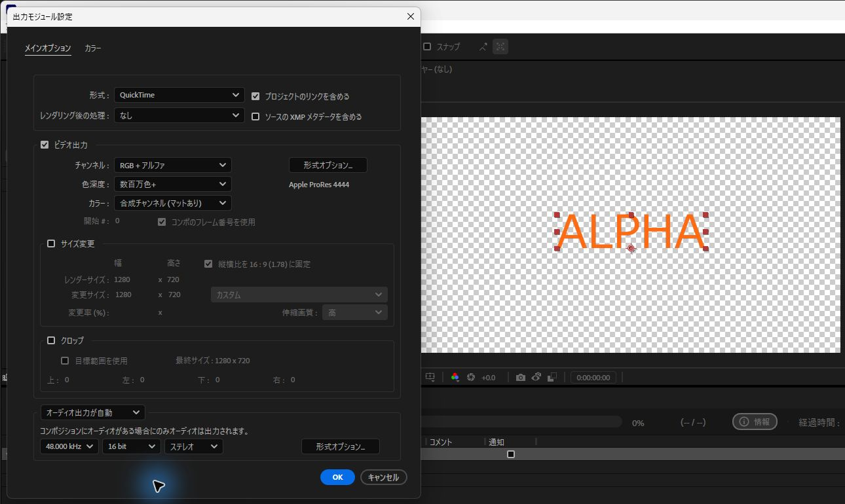Screen dimensions: 845x504
Task: Open the 16 bit audio depth dropdown
Action: [x=131, y=446]
